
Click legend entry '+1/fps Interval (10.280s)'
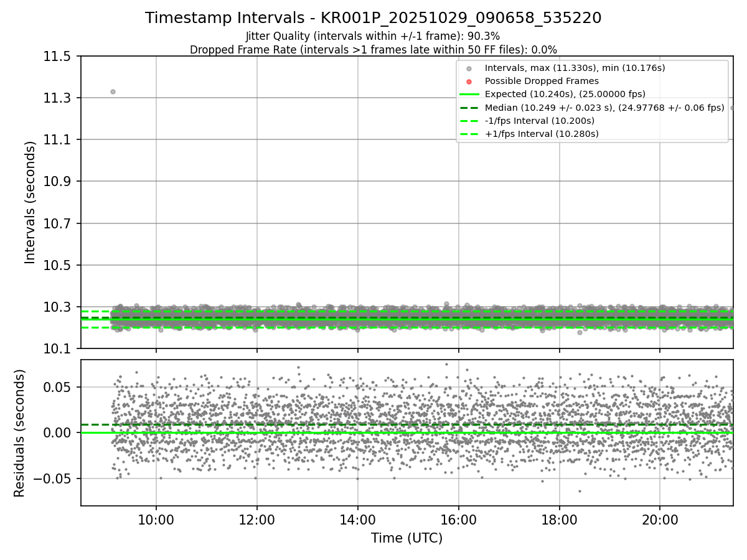(542, 133)
